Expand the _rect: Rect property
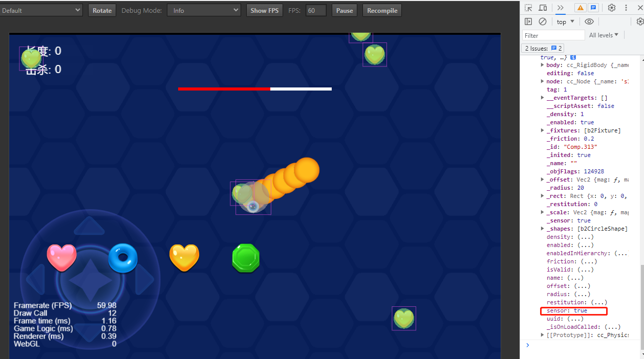Image resolution: width=644 pixels, height=359 pixels. click(x=543, y=196)
